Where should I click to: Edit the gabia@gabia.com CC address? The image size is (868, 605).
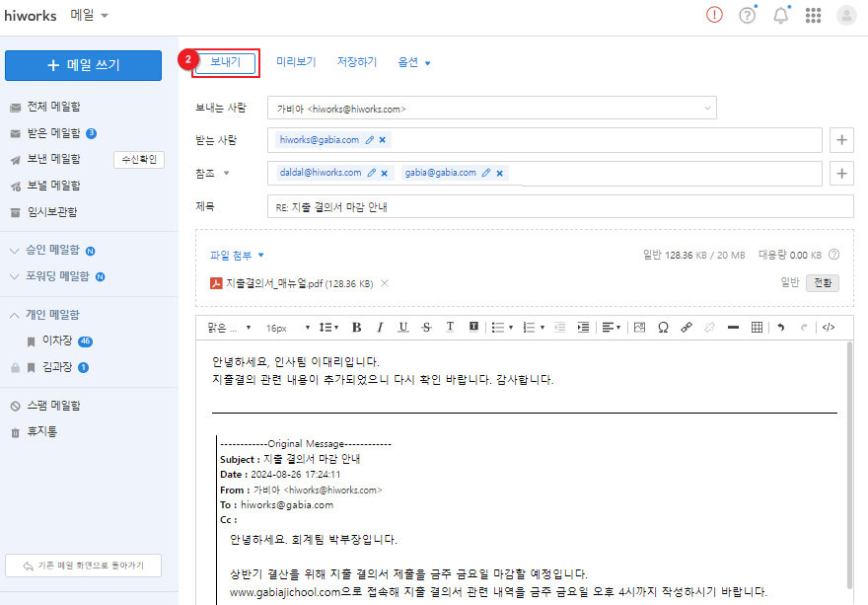pyautogui.click(x=485, y=173)
